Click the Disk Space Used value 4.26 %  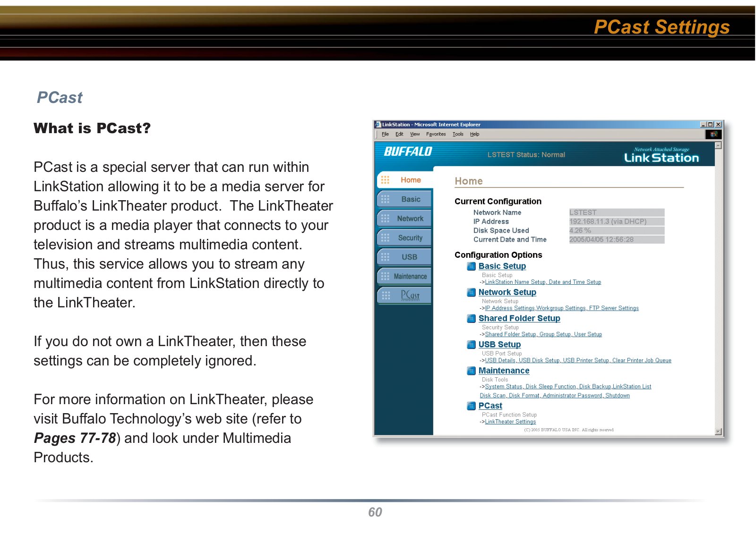coord(617,231)
